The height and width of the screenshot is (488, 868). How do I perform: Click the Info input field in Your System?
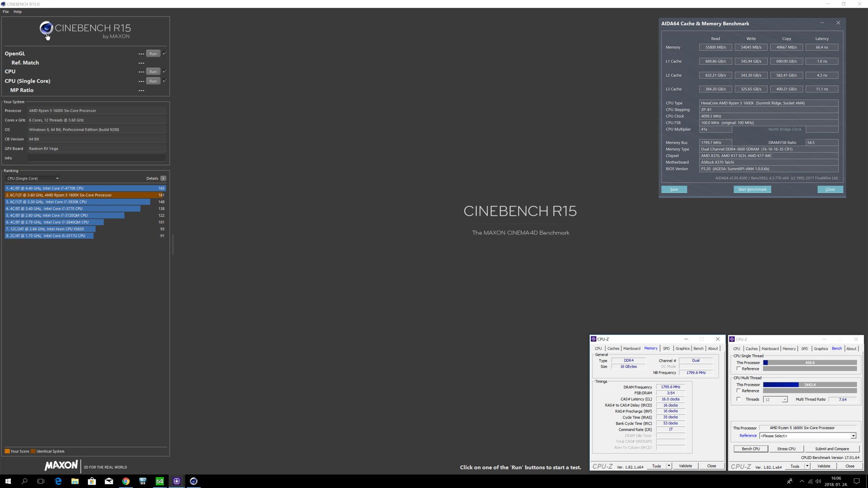97,158
